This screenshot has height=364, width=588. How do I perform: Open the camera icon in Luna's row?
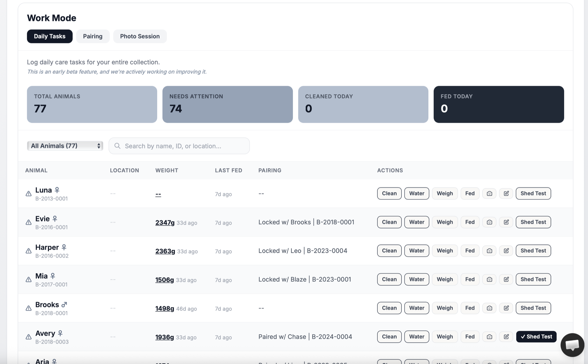point(489,193)
